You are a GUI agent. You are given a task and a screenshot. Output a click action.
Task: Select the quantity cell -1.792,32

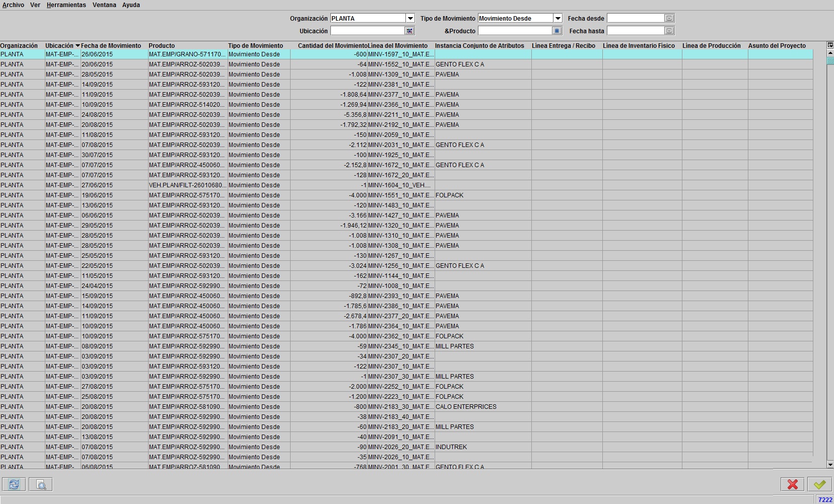(x=329, y=125)
